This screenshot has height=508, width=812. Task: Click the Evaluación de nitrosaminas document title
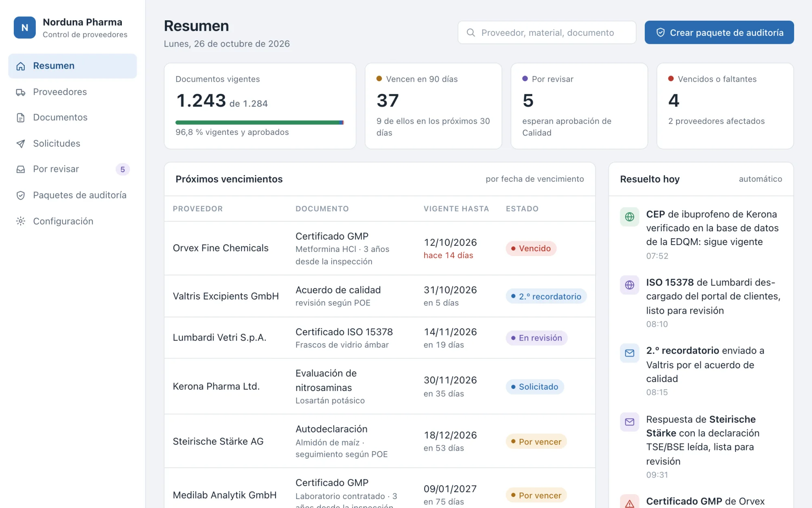326,380
